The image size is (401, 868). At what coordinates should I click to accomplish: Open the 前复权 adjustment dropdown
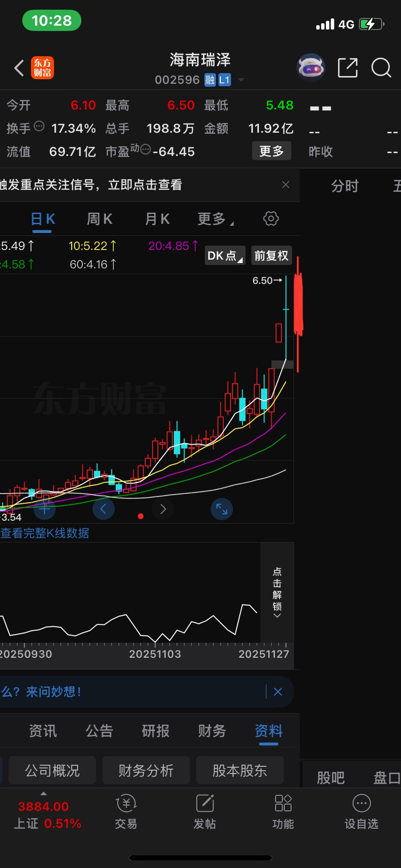click(x=271, y=255)
